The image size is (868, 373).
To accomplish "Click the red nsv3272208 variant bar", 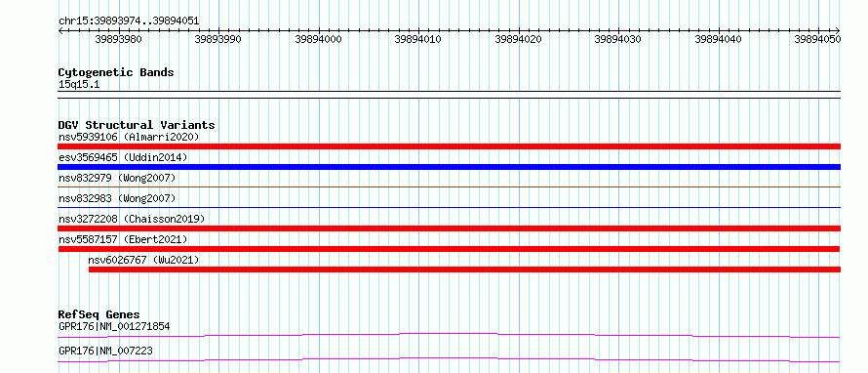I will point(449,228).
